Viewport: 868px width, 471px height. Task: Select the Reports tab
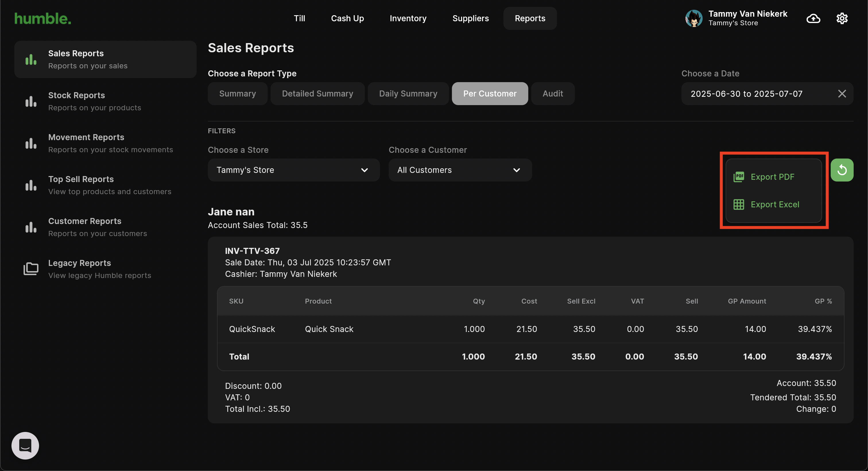[x=530, y=18]
